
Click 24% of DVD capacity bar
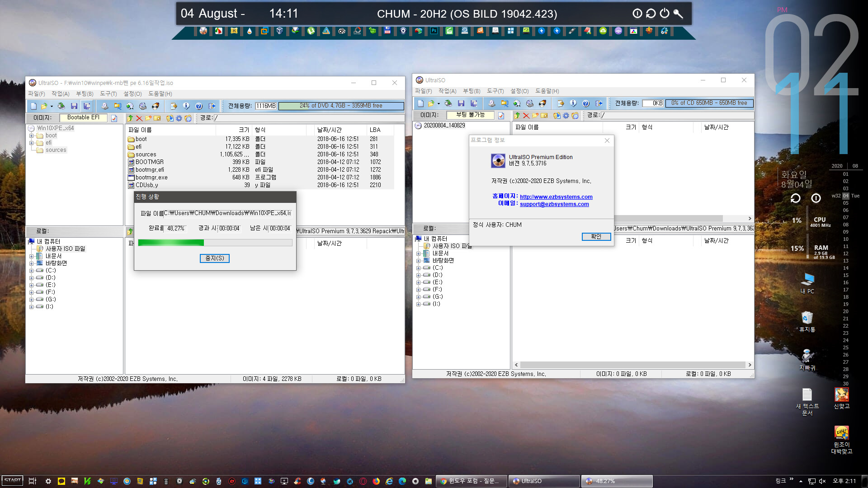pos(341,106)
